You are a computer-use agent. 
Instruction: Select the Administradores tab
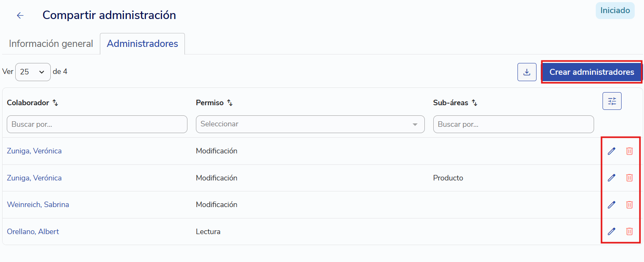pyautogui.click(x=143, y=44)
